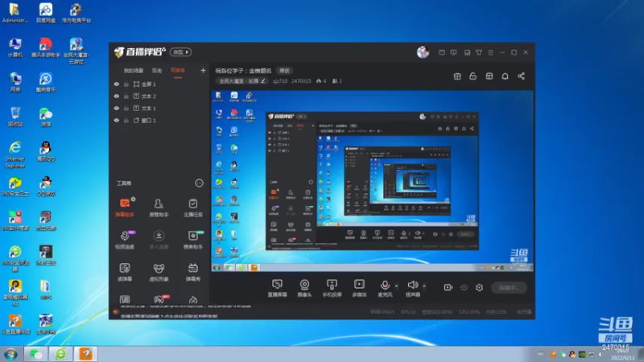The height and width of the screenshot is (362, 644).
Task: Open the orange 直播伴侣 taskbar button
Action: (86, 354)
